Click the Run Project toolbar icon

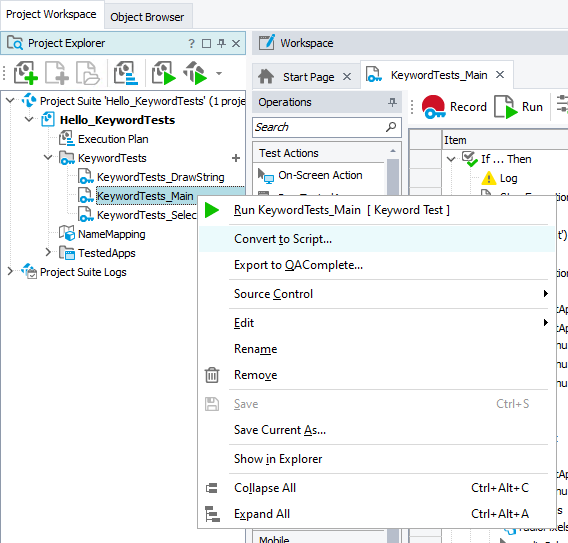pyautogui.click(x=163, y=73)
